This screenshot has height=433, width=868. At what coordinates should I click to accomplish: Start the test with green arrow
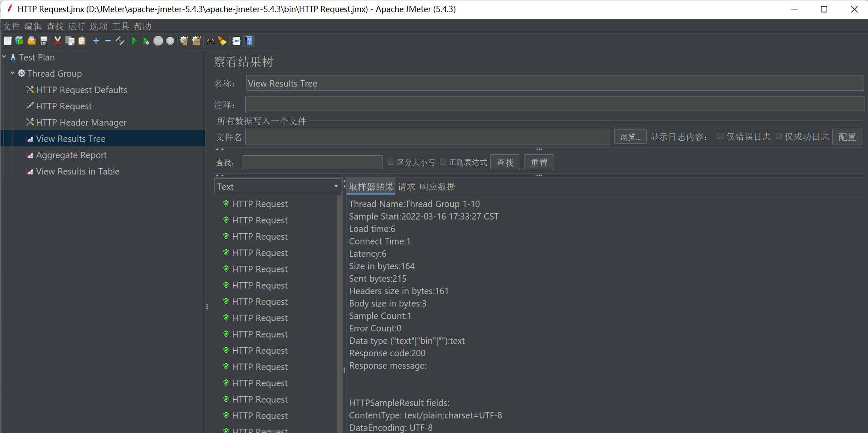pyautogui.click(x=134, y=41)
